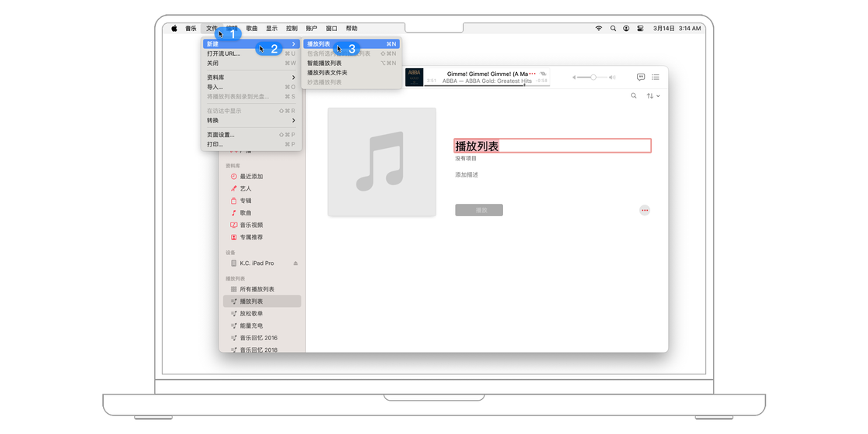Click the 最近添加 clock icon
Image resolution: width=868 pixels, height=434 pixels.
(x=233, y=177)
